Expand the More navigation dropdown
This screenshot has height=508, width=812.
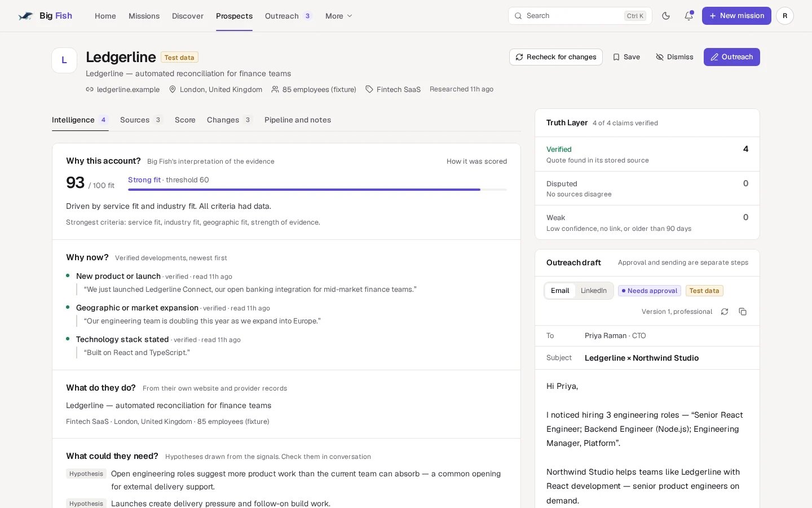(339, 16)
